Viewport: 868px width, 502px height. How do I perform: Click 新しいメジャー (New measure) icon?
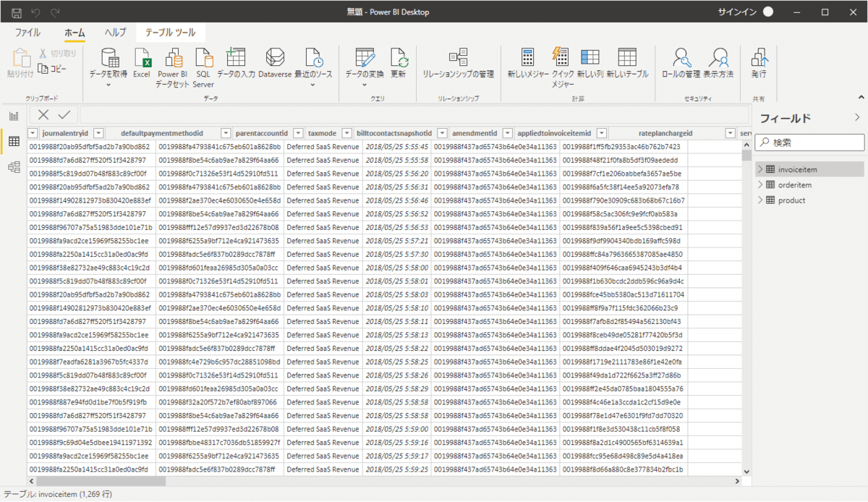click(527, 59)
